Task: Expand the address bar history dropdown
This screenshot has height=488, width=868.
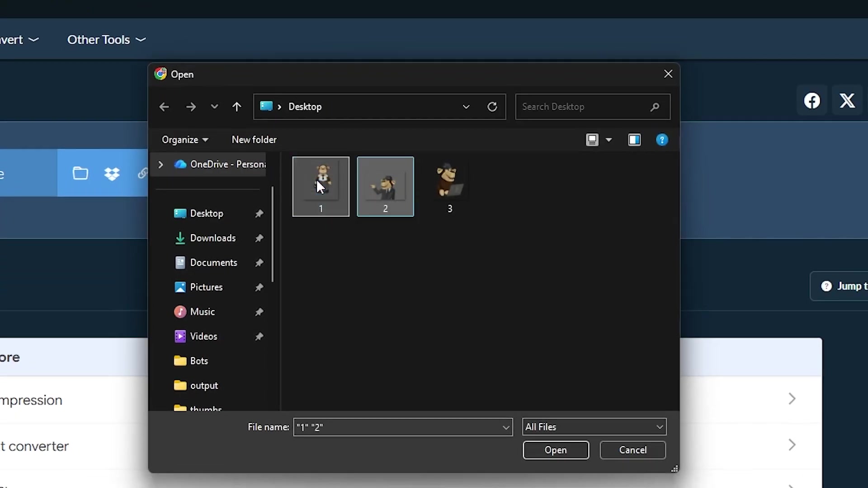Action: (x=466, y=107)
